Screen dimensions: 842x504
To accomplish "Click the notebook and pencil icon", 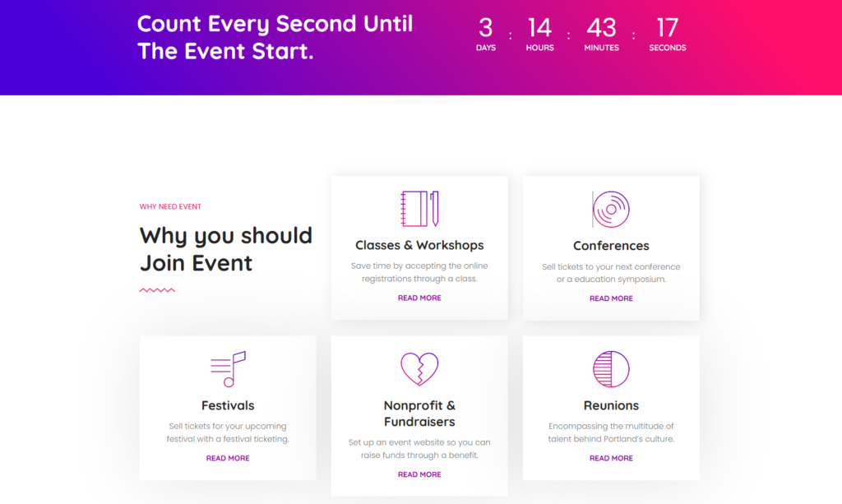I will [x=419, y=209].
